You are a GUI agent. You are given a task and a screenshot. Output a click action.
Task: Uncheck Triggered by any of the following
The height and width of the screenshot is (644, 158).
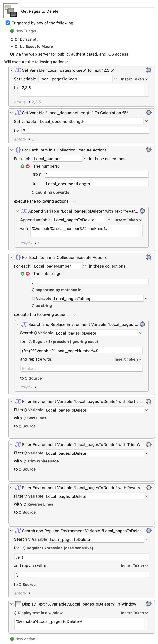coord(8,23)
